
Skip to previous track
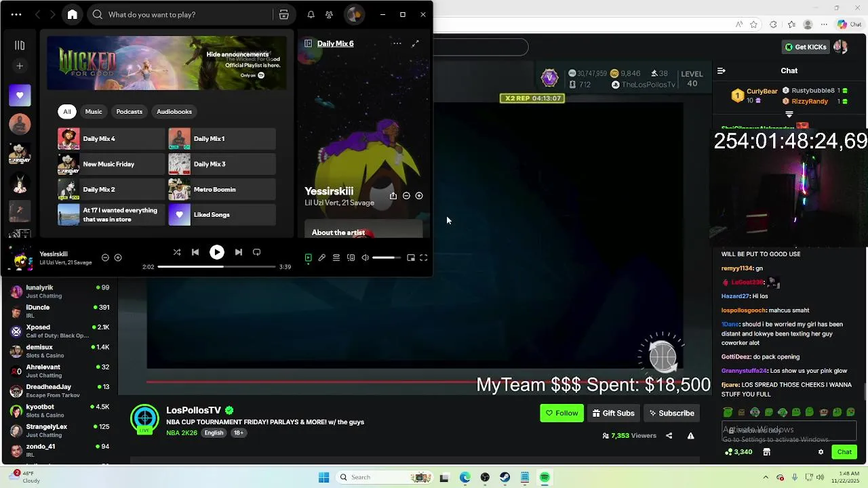click(195, 252)
